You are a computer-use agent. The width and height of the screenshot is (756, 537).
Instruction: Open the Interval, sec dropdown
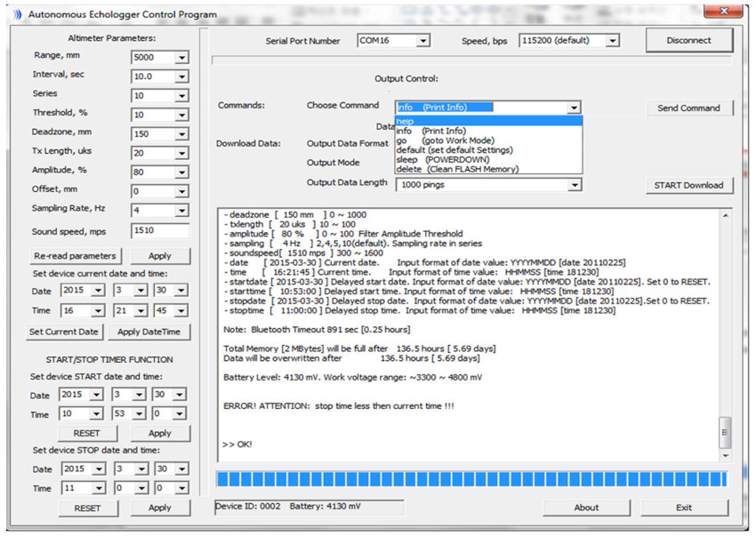(181, 76)
